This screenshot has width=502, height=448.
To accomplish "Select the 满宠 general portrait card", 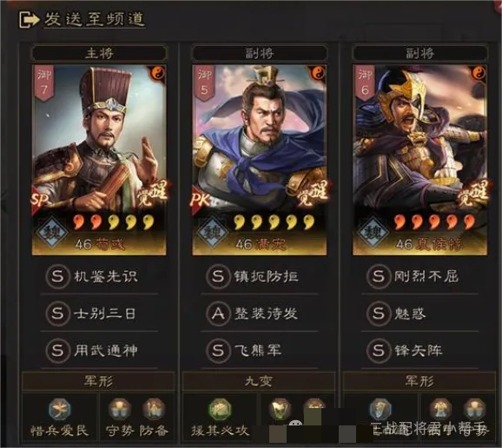I will (260, 160).
